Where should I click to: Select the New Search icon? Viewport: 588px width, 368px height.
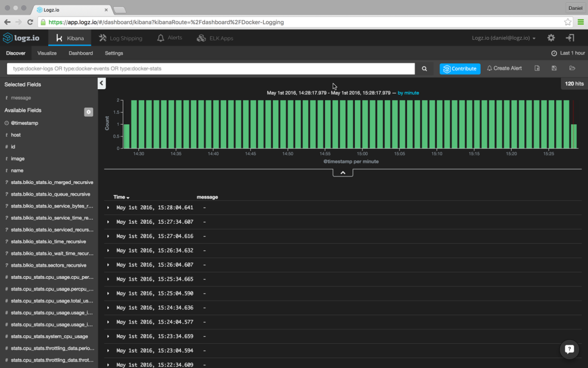(x=537, y=68)
